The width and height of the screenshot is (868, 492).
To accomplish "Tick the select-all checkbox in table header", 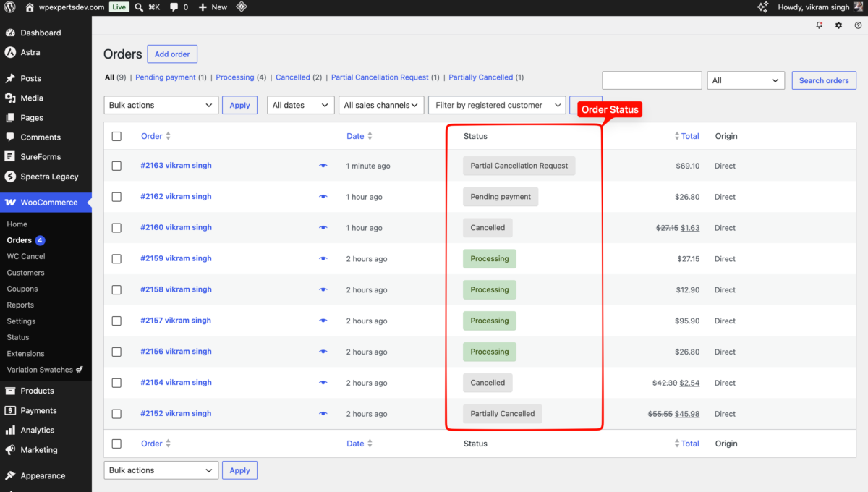I will click(116, 136).
